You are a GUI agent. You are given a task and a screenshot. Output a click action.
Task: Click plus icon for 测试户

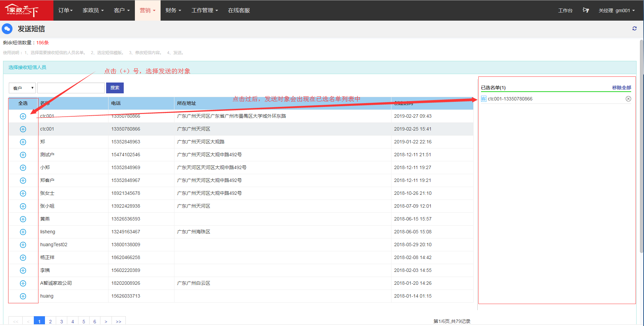tap(23, 155)
